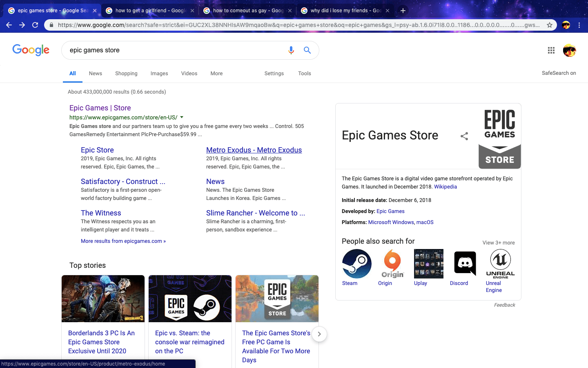
Task: Reload the current page
Action: (35, 25)
